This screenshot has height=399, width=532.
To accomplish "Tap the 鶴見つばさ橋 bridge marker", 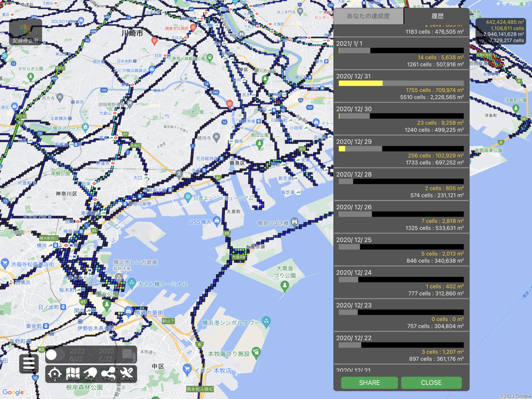I will coord(295,222).
